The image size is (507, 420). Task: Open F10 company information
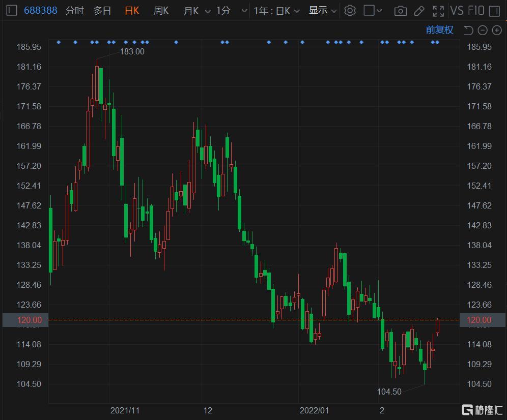[x=475, y=11]
